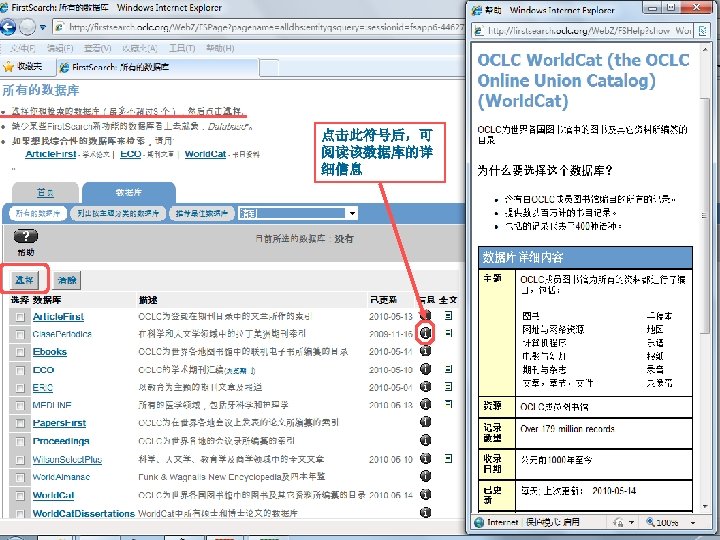The image size is (720, 540).
Task: Open the WorldCat link in intro text
Action: point(205,154)
